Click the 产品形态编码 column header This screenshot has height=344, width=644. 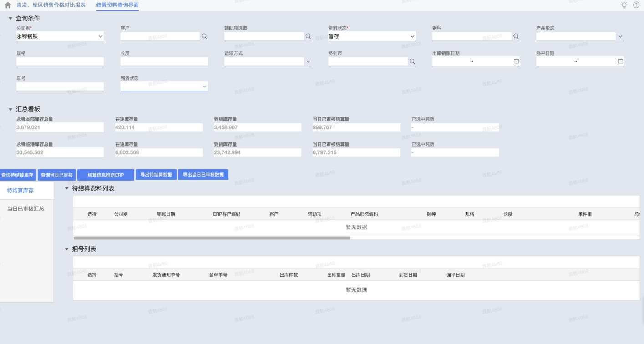pos(364,214)
